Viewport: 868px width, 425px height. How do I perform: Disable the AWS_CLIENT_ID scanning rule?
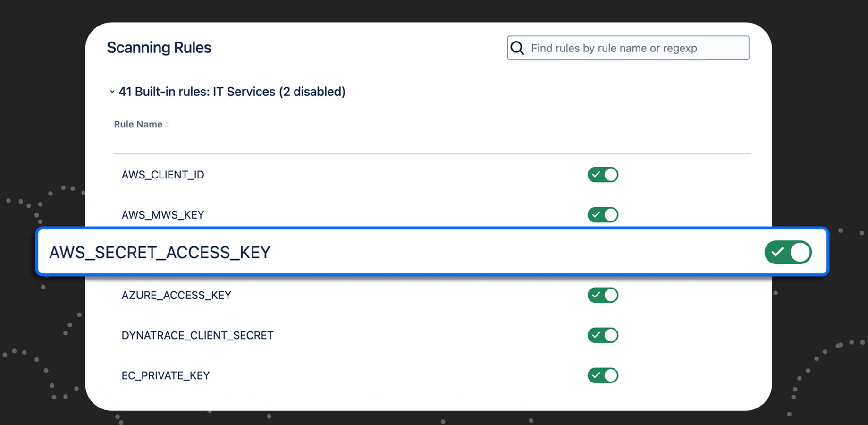tap(603, 174)
